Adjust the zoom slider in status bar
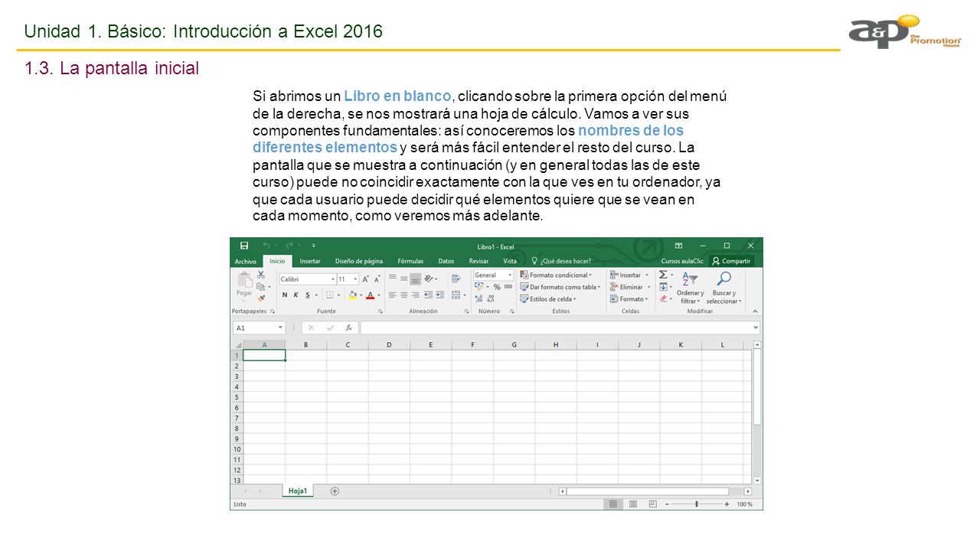 pos(696,504)
